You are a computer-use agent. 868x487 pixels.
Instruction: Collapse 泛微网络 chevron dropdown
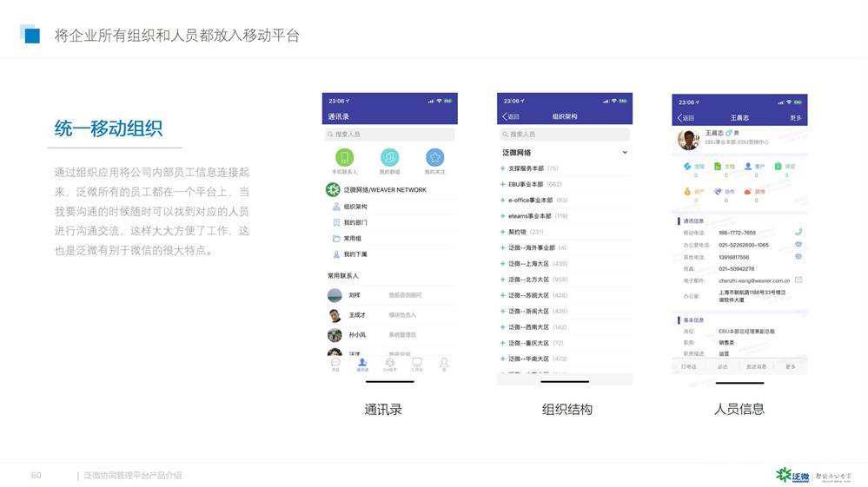(625, 153)
